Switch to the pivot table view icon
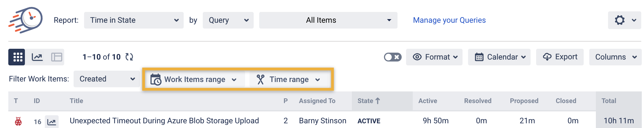Image resolution: width=644 pixels, height=128 pixels. coord(57,57)
